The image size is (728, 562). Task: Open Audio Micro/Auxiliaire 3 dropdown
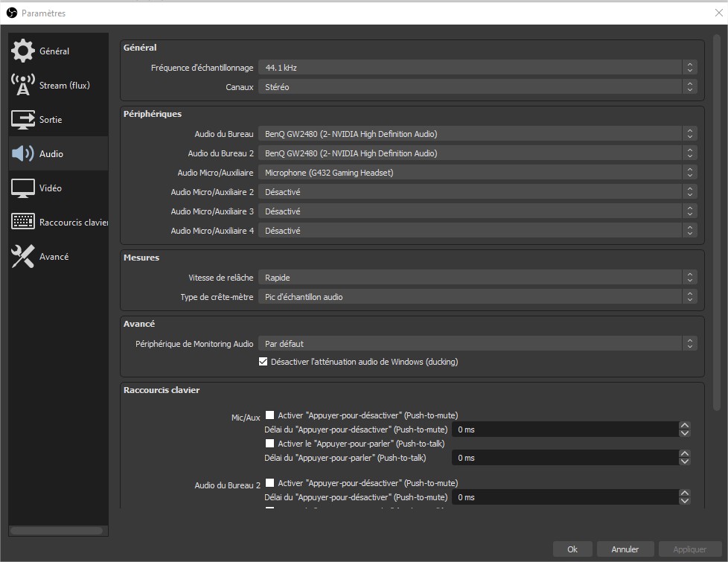(x=478, y=211)
